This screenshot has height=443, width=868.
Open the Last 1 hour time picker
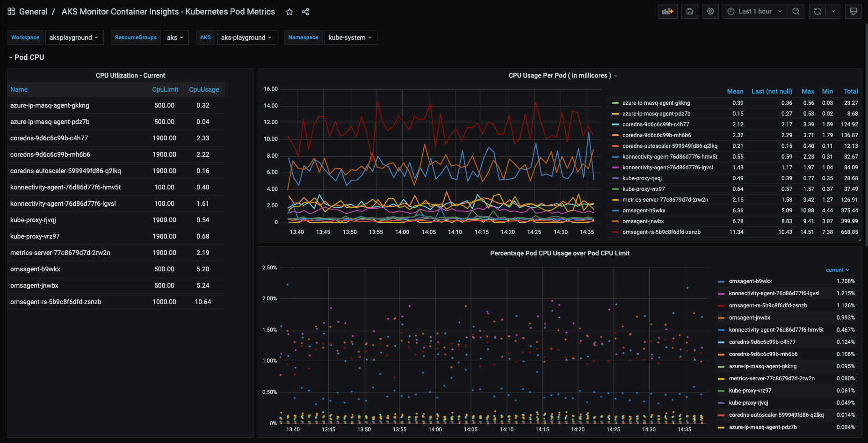pos(755,12)
